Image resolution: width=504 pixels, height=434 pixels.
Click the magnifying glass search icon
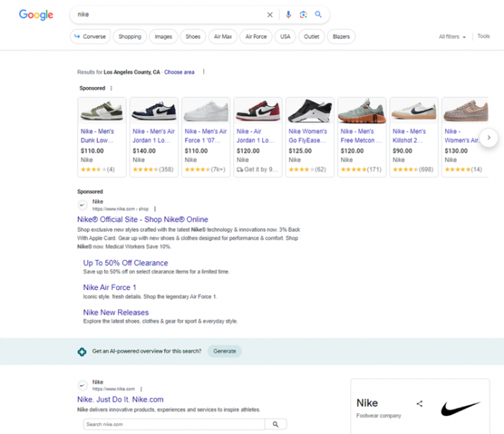click(x=318, y=14)
